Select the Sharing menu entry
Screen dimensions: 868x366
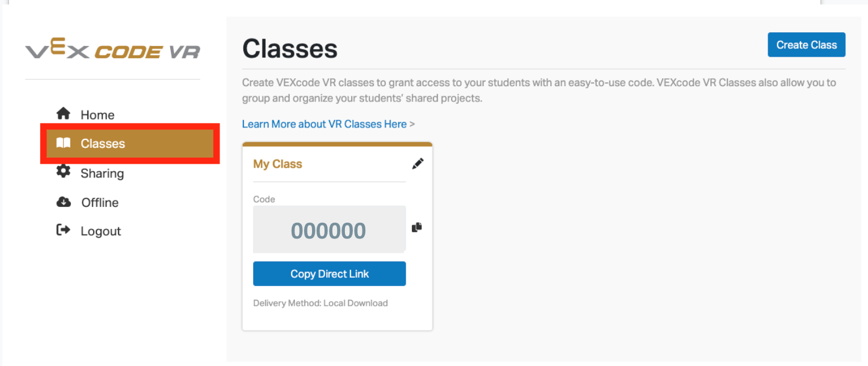[x=101, y=173]
